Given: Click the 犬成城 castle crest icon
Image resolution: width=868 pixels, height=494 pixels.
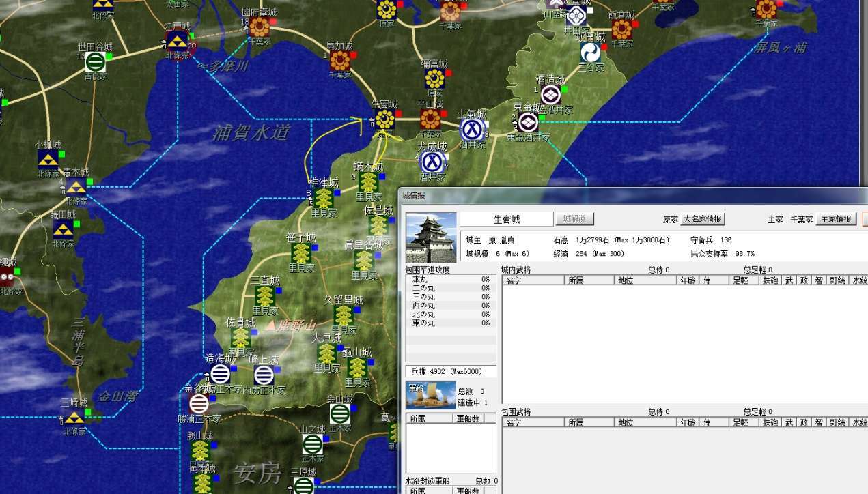Looking at the screenshot, I should [x=431, y=162].
